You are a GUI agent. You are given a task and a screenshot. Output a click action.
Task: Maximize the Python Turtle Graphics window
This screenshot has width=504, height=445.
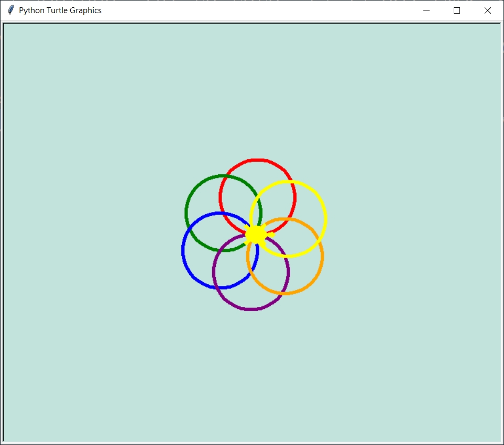pos(457,10)
